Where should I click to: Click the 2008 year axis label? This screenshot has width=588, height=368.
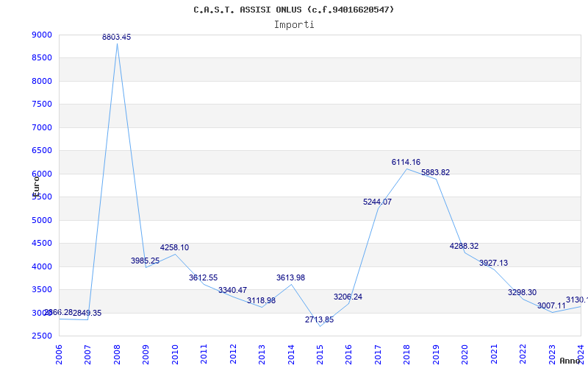(117, 354)
